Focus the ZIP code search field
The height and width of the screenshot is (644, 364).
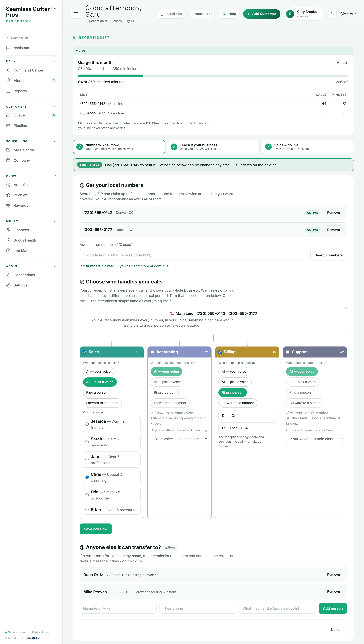194,255
